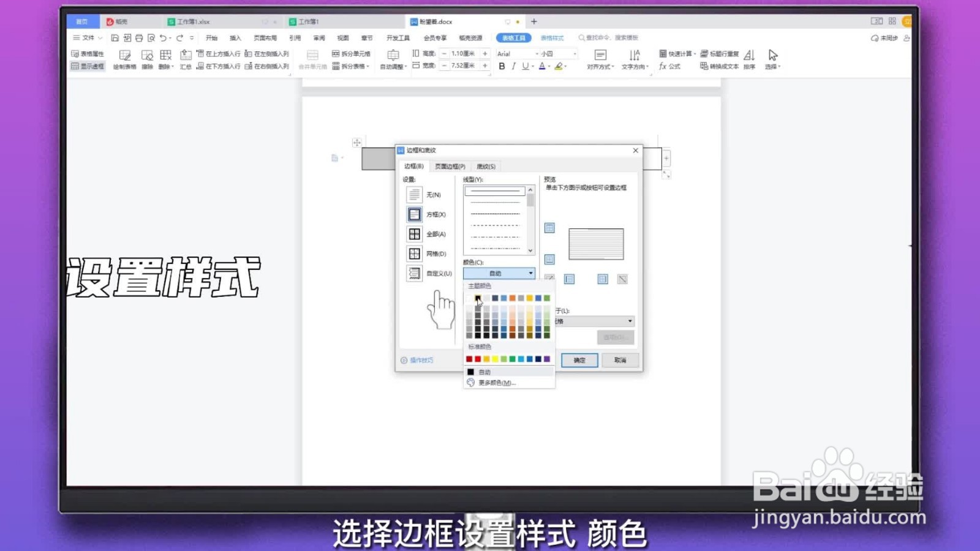Select the 绘制表格 (draw table) tool
Screen dimensions: 980x551
[126, 58]
